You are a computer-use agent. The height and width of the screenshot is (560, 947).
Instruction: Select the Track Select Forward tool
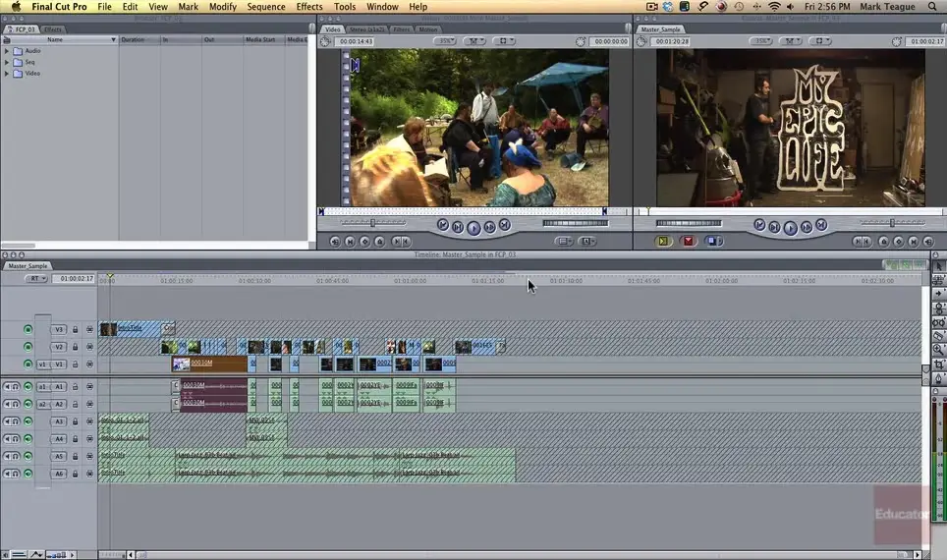938,294
